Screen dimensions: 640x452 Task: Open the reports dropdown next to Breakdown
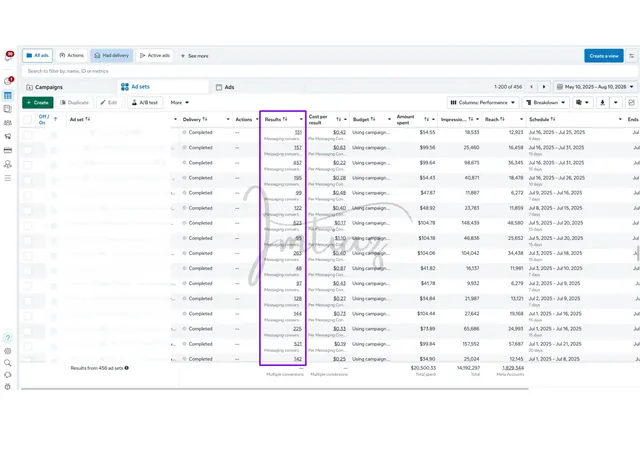pos(582,102)
